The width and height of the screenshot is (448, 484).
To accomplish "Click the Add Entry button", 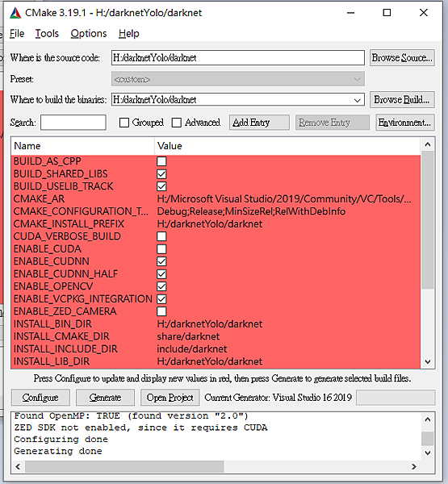I will point(259,123).
